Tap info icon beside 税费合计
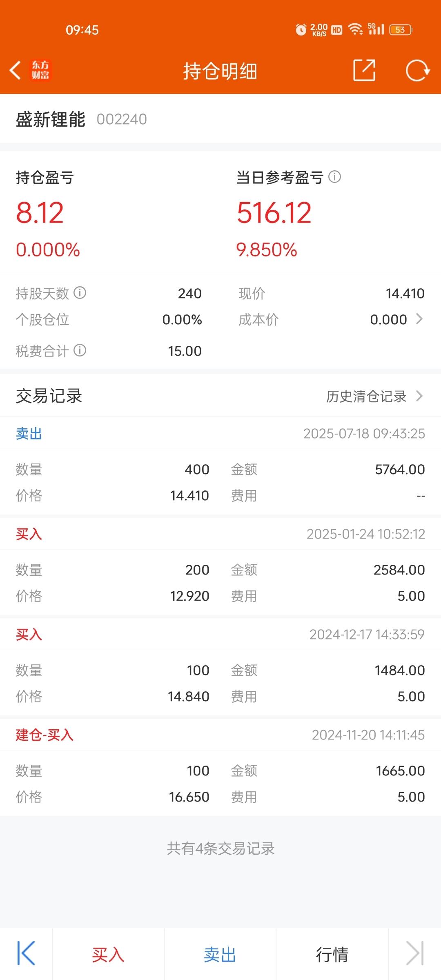441x980 pixels. click(x=80, y=350)
